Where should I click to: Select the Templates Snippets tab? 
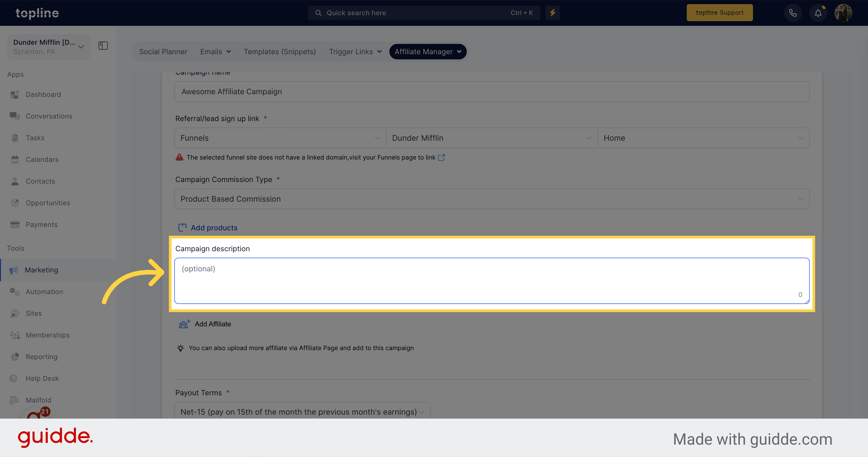(280, 51)
